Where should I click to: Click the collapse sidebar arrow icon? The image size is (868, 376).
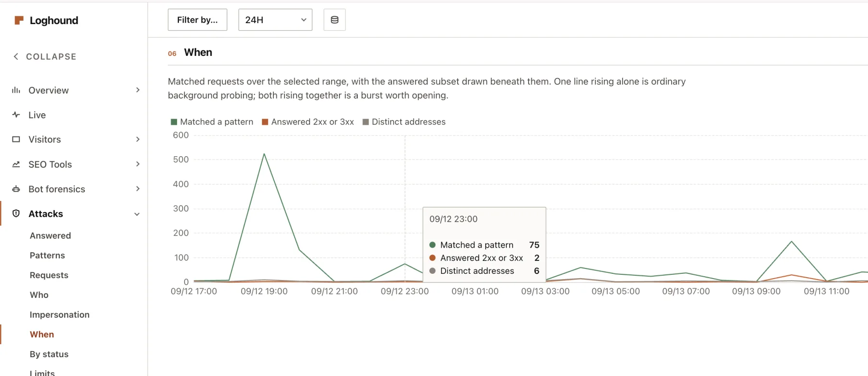(x=16, y=56)
